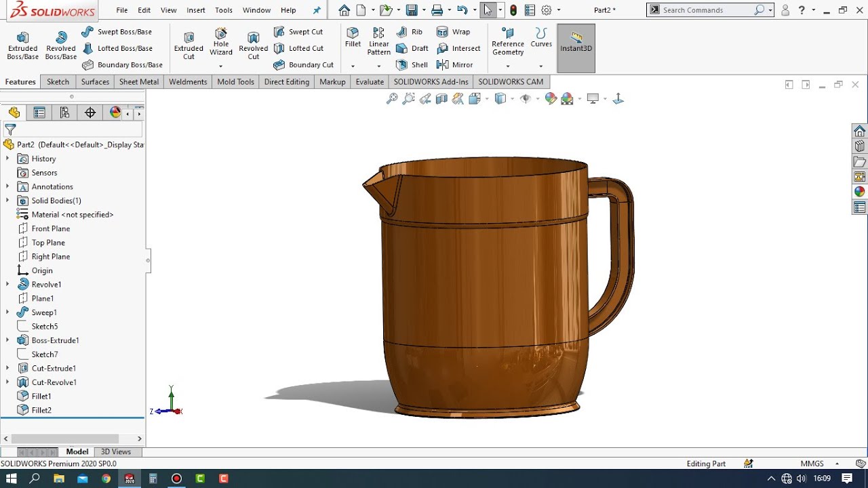Click Lofted Cut
The height and width of the screenshot is (488, 868).
coord(298,48)
